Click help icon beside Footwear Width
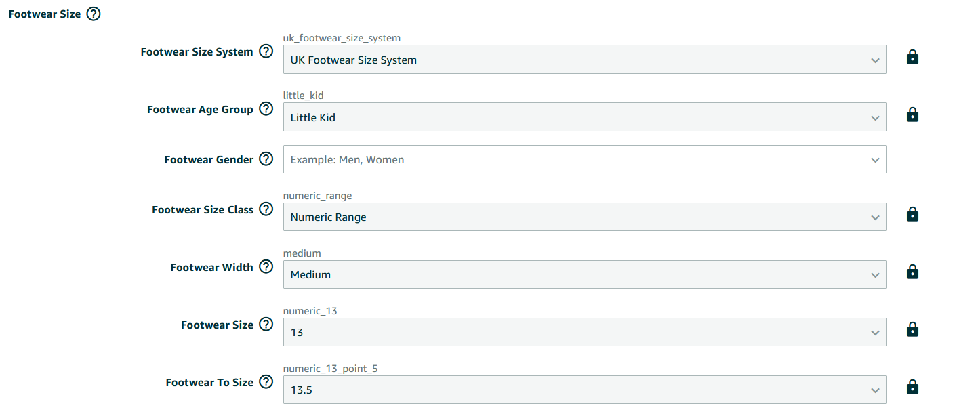Viewport: 980px width, 418px height. click(x=266, y=267)
